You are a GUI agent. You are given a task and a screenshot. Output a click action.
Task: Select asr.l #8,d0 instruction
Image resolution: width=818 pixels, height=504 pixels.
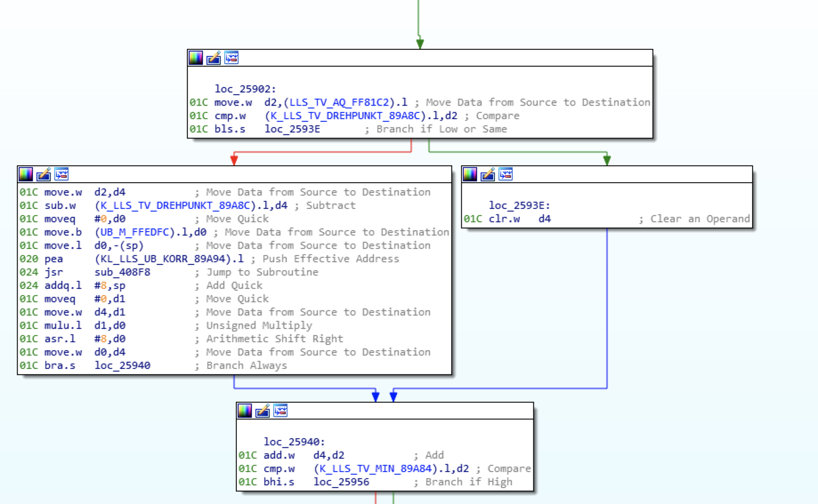85,339
